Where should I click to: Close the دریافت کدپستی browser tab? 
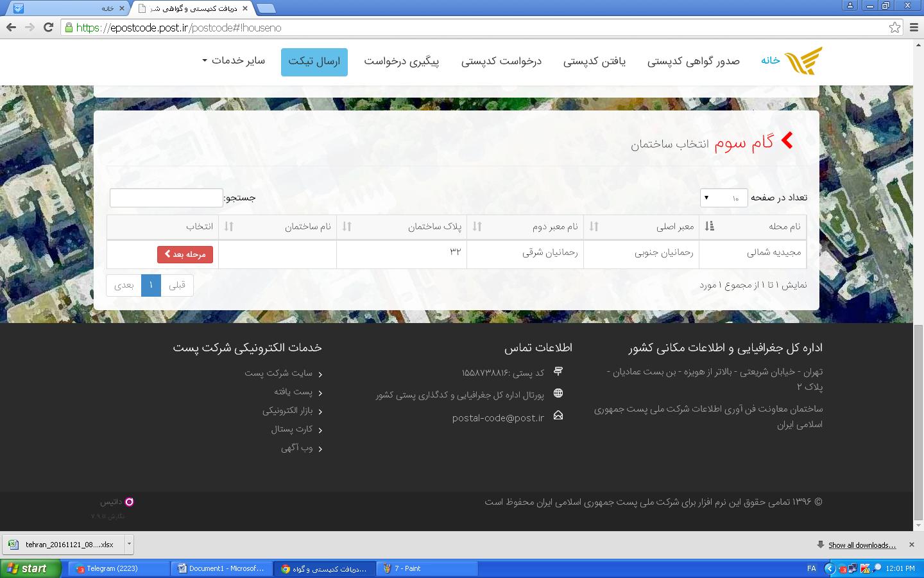244,8
